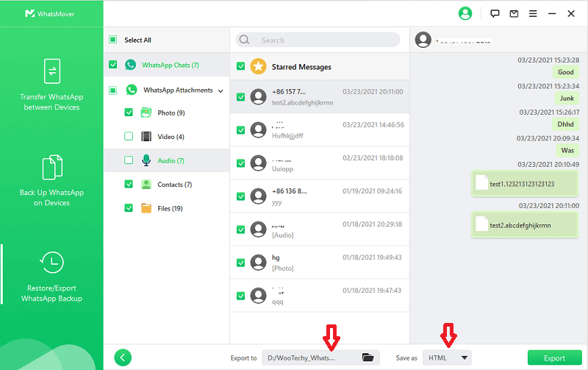Click the Export button
The width and height of the screenshot is (588, 370).
[x=554, y=358]
